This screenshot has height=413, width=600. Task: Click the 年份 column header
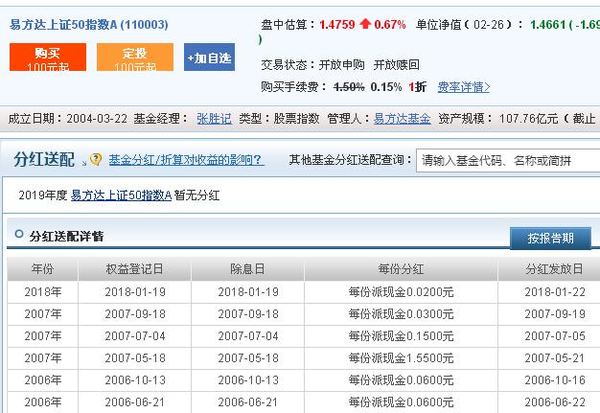pos(42,269)
